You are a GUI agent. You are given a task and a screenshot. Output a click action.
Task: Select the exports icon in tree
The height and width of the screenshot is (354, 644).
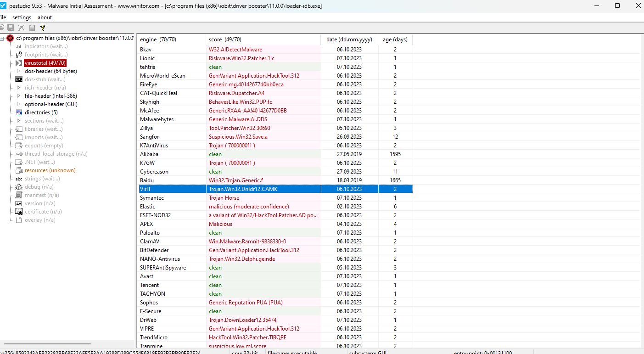(19, 146)
